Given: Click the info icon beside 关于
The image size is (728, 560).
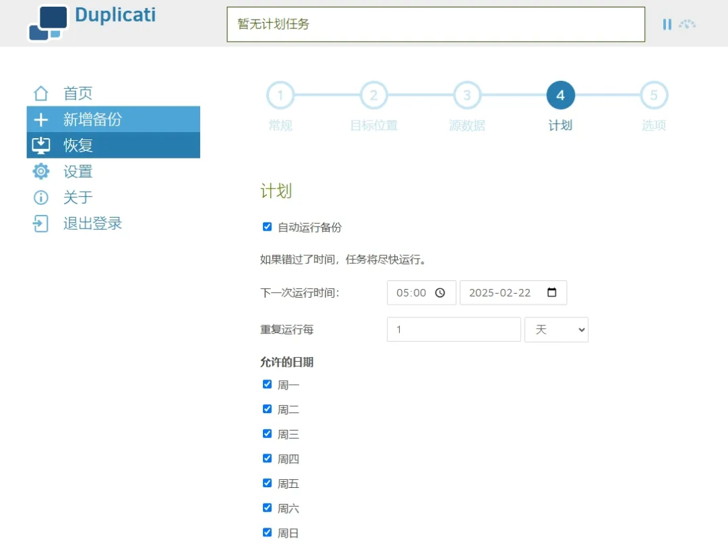Looking at the screenshot, I should click(x=41, y=197).
